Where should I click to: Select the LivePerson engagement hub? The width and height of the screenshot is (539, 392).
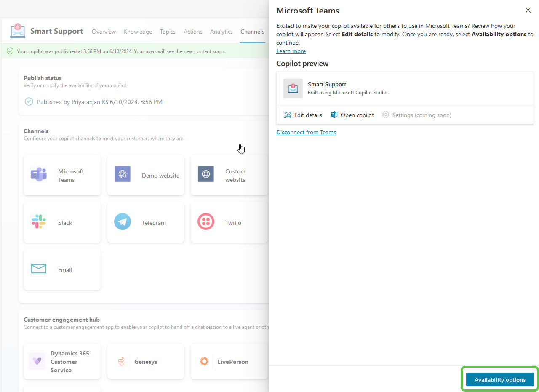point(229,361)
